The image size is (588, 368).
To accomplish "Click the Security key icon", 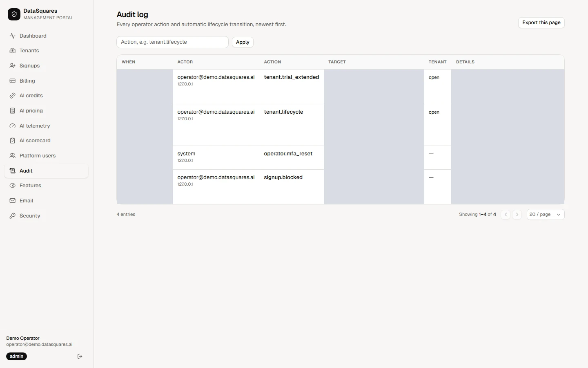I will (13, 216).
